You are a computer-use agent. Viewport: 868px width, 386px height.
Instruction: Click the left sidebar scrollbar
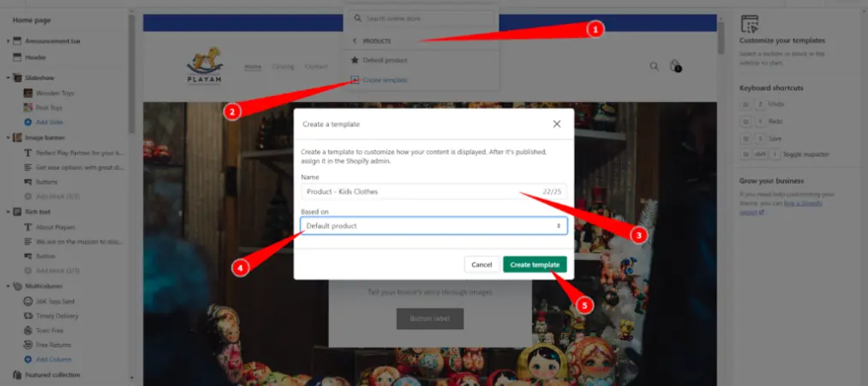pos(132,72)
